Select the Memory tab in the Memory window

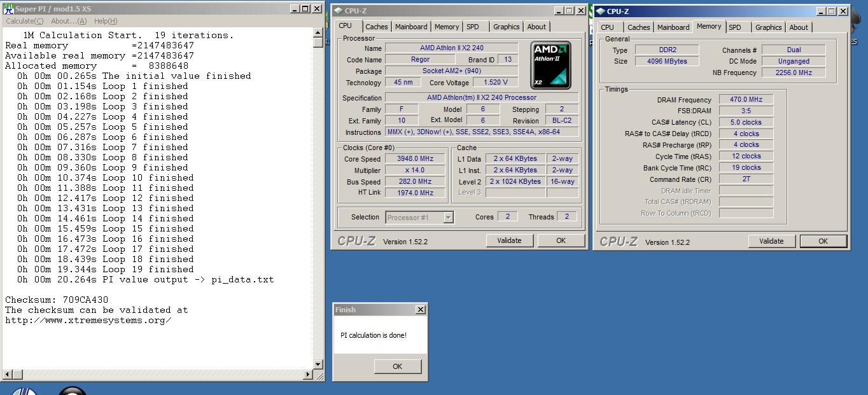pos(709,26)
